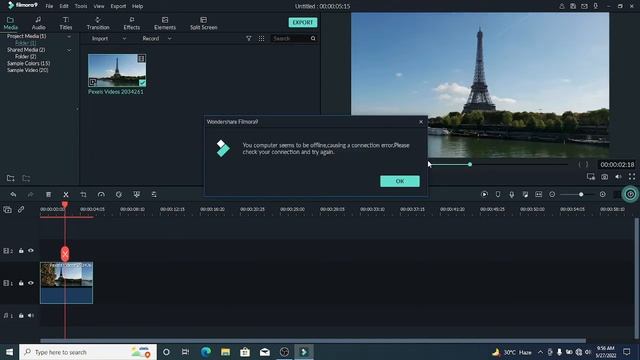Collapse the Project Media tree arrow
Viewport: 640px width, 360px height.
tap(69, 36)
